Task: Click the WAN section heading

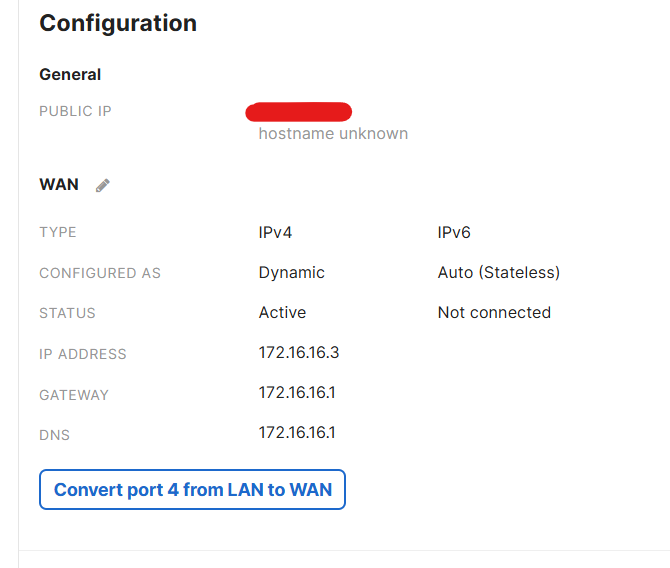Action: (59, 185)
